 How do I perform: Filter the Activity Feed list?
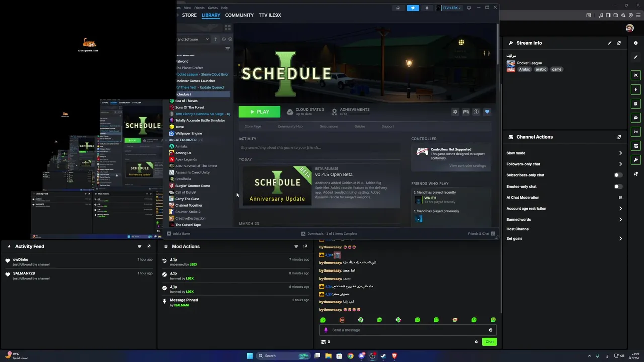139,246
